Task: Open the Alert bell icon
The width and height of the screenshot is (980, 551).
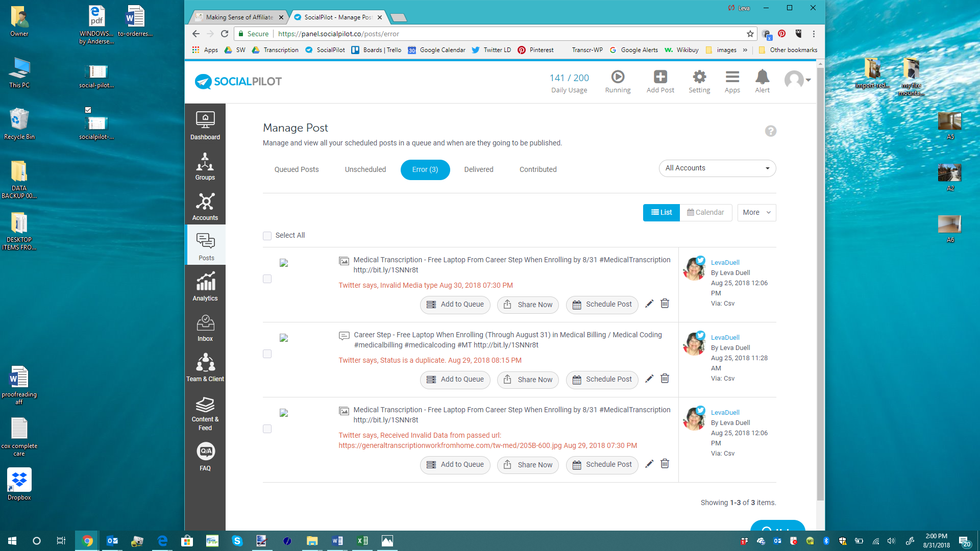Action: (x=762, y=77)
